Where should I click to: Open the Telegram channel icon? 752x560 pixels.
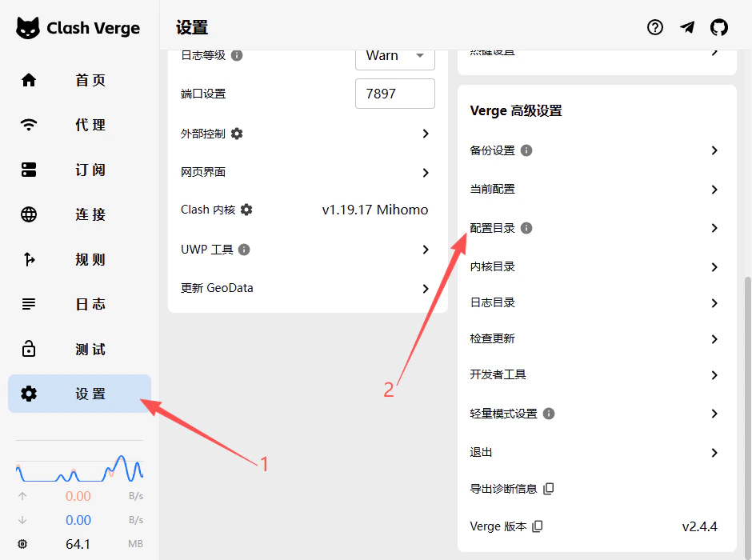coord(687,26)
